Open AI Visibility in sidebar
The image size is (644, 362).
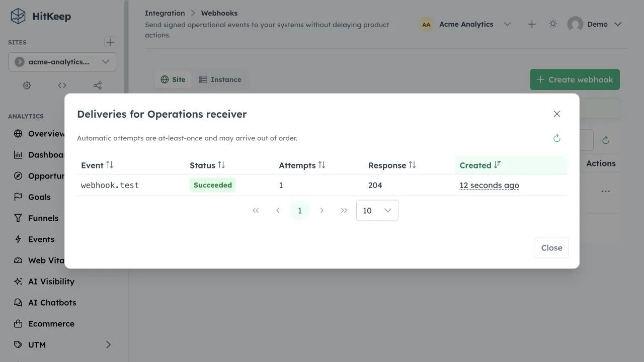[51, 282]
